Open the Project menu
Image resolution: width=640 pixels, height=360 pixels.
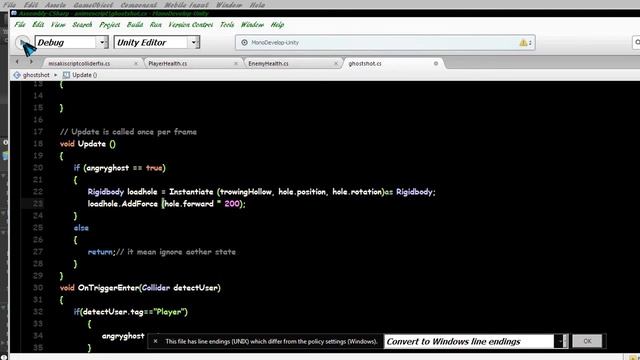(x=109, y=24)
